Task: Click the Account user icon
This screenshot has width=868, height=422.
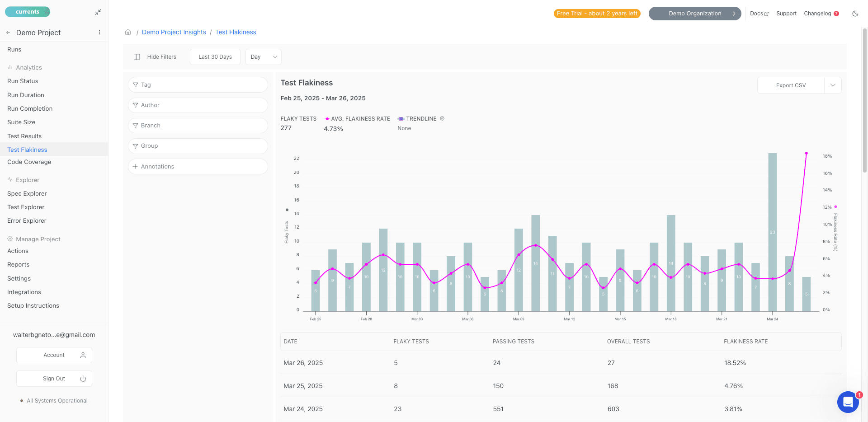Action: (83, 355)
